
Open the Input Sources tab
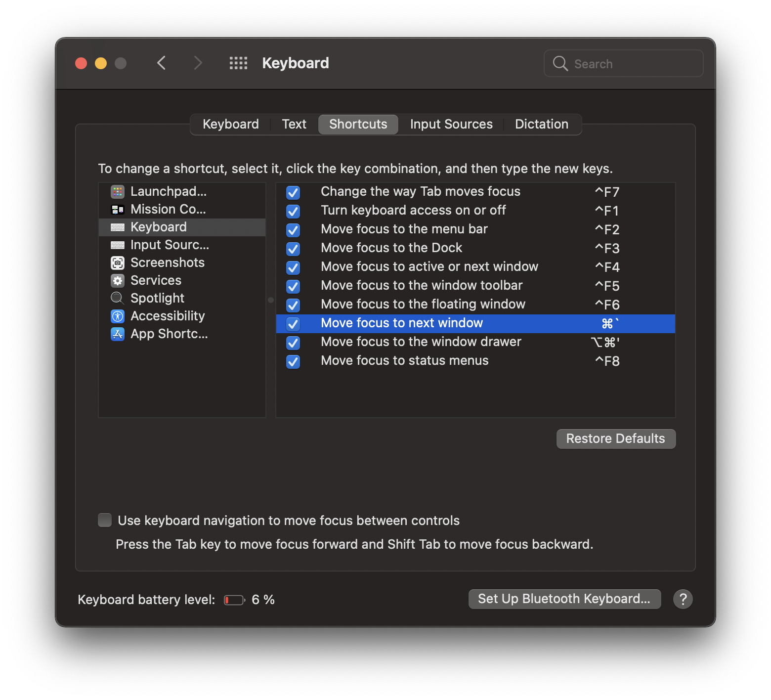tap(451, 124)
